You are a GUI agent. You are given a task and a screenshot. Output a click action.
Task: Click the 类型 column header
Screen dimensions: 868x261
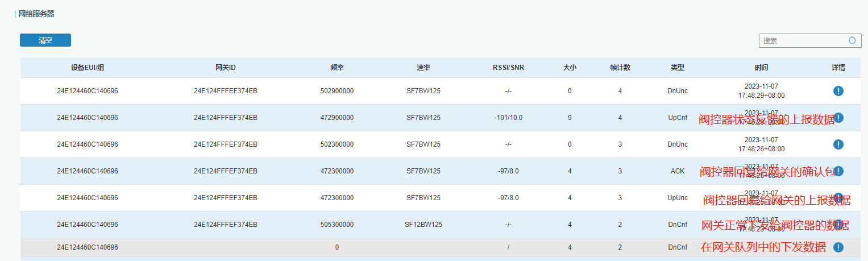point(677,68)
